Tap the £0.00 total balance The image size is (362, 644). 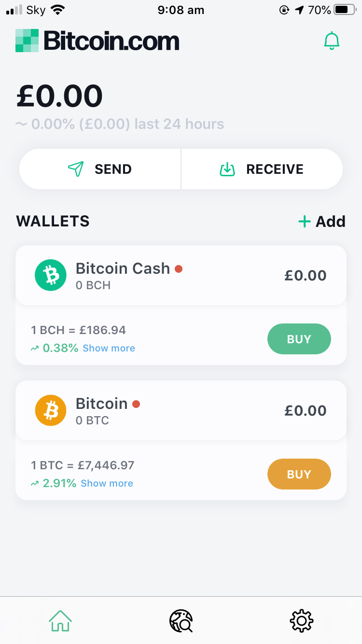coord(60,96)
